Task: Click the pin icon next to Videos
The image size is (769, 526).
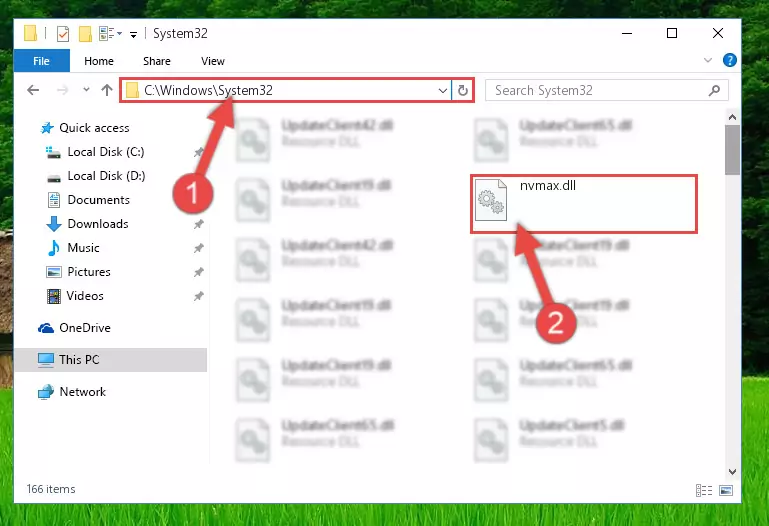Action: 199,296
